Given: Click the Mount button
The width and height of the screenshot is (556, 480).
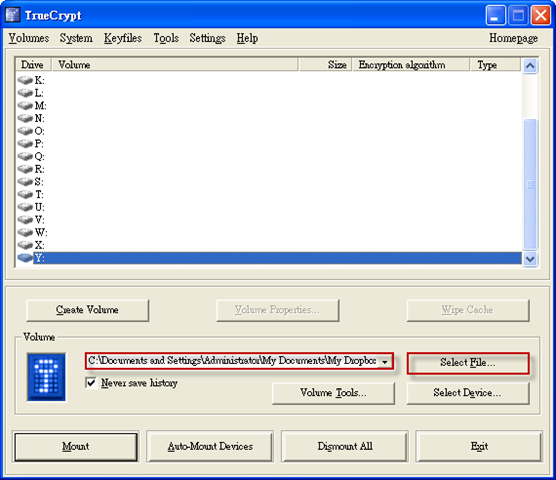Looking at the screenshot, I should 76,446.
